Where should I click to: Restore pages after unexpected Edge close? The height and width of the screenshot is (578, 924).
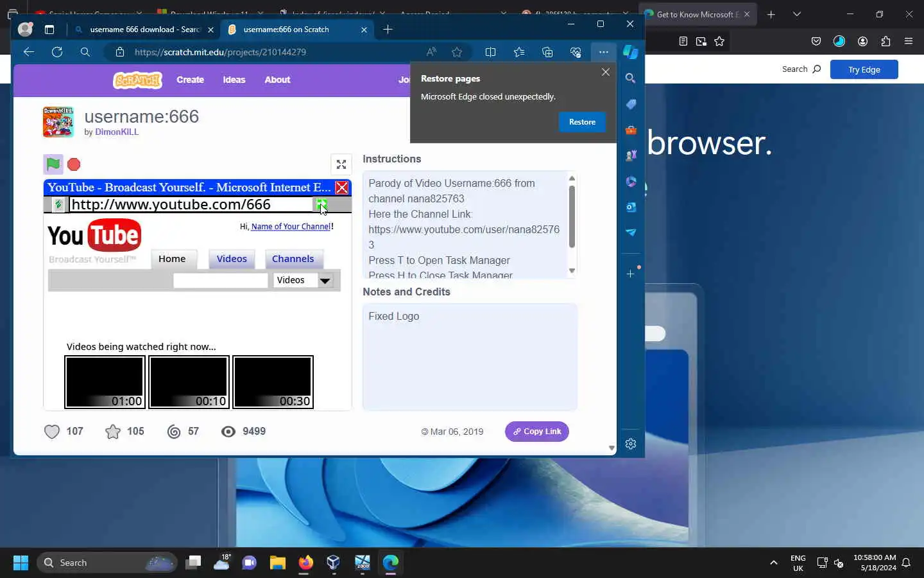pos(582,122)
